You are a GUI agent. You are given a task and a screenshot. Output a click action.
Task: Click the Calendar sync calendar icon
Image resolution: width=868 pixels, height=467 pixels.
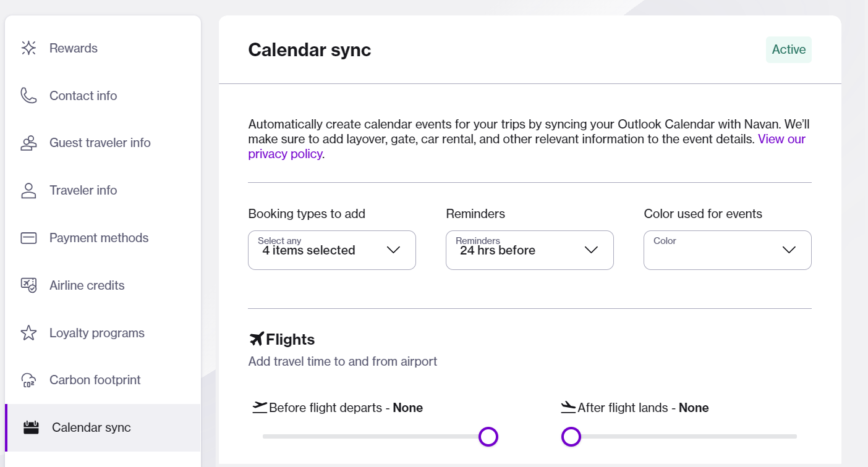tap(31, 427)
